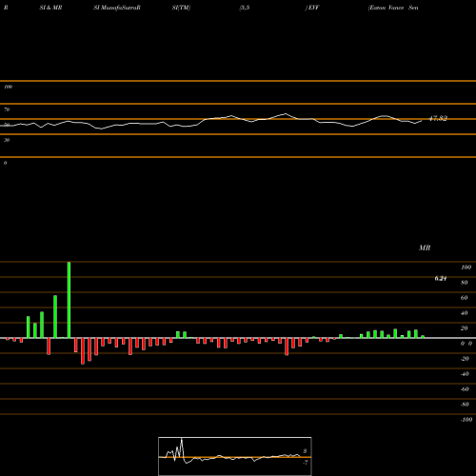
Task: Click the MR axis label -60
Action: pyautogui.click(x=465, y=389)
